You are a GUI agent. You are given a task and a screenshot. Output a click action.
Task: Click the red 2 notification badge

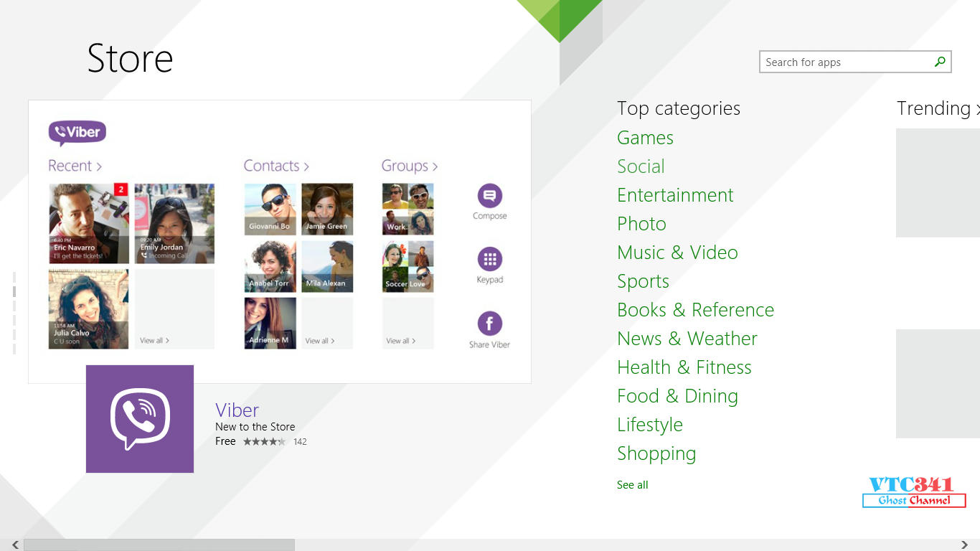(121, 189)
